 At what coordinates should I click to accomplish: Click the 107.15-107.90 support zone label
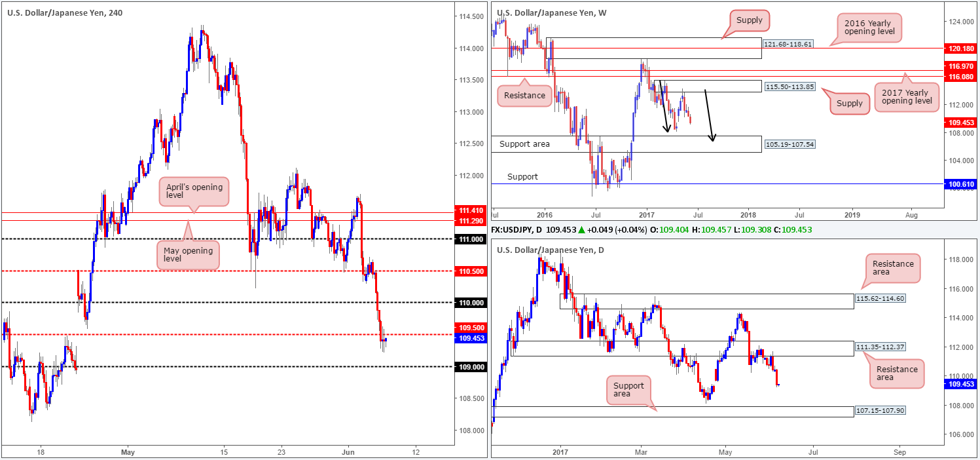tap(880, 412)
